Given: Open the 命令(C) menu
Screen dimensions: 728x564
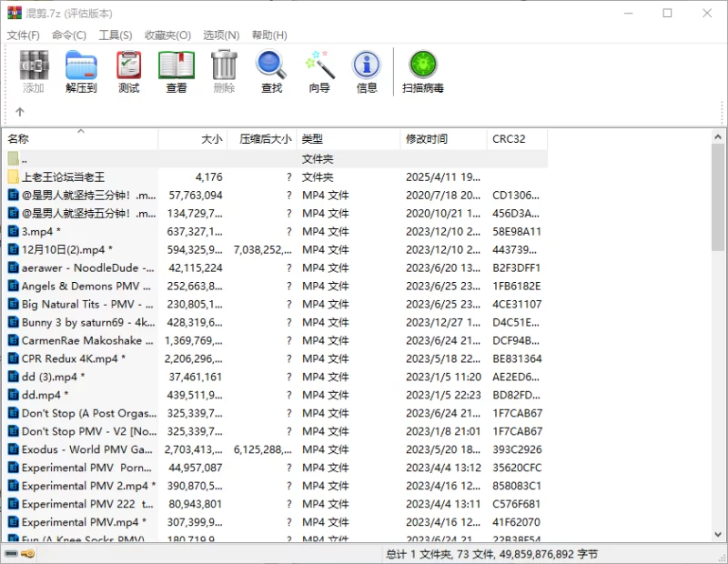Looking at the screenshot, I should coord(69,35).
